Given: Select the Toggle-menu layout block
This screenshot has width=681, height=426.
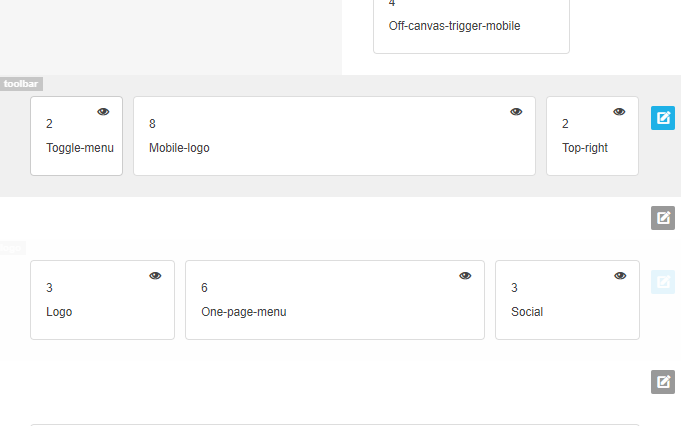Looking at the screenshot, I should 76,136.
